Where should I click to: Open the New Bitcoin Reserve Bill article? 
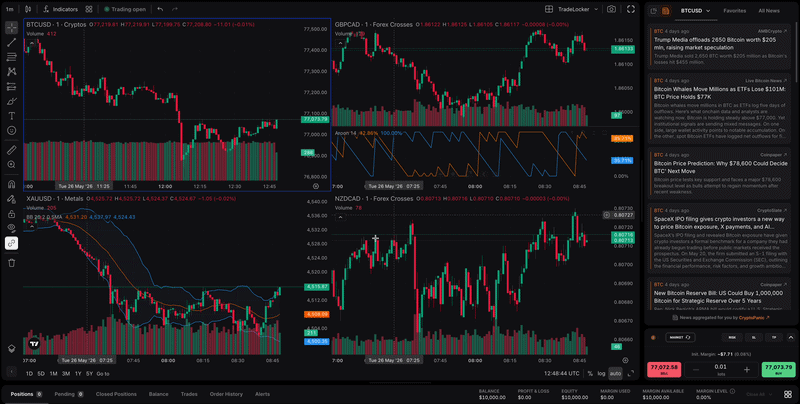(719, 293)
